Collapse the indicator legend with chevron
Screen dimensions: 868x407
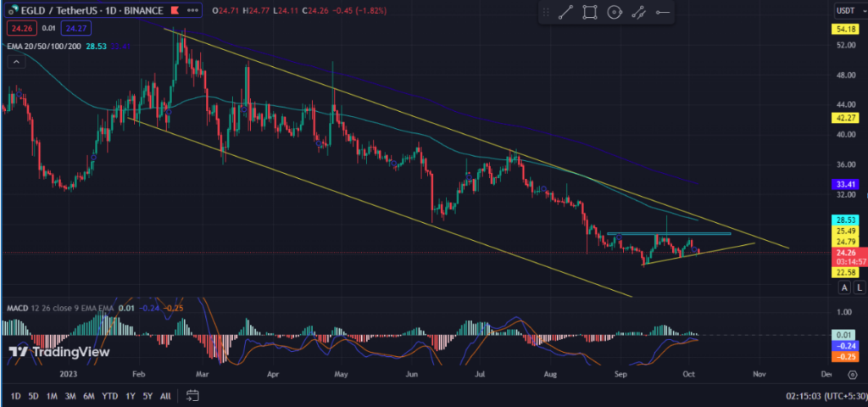coord(16,63)
